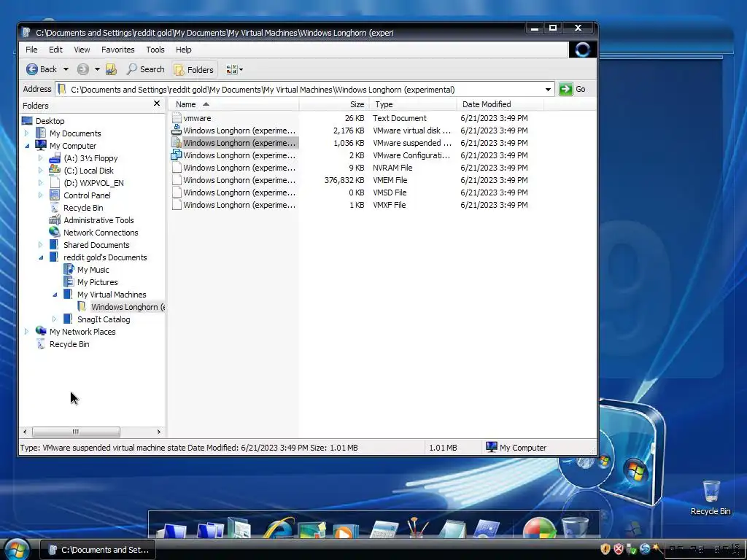Open the calculator icon in the dock
This screenshot has height=560, width=747.
click(384, 529)
